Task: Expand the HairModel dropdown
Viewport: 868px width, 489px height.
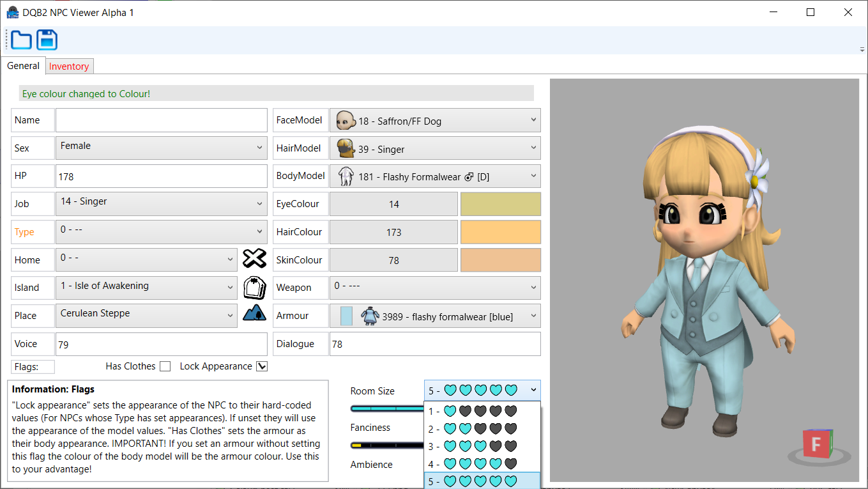Action: (533, 148)
